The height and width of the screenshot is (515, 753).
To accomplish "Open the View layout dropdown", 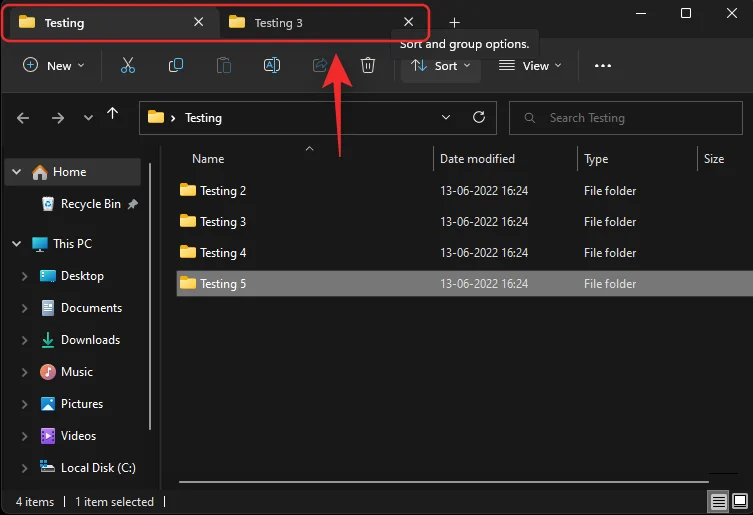I will click(x=530, y=65).
